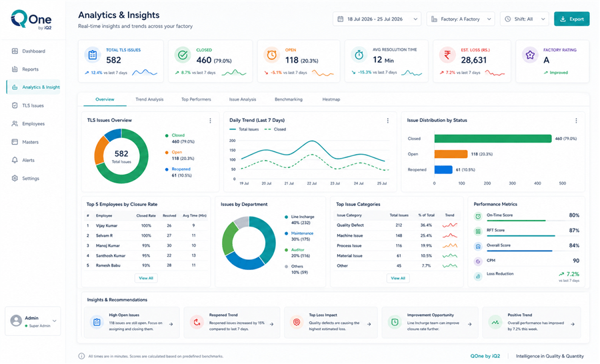Switch to the Benchmarking tab

point(289,99)
